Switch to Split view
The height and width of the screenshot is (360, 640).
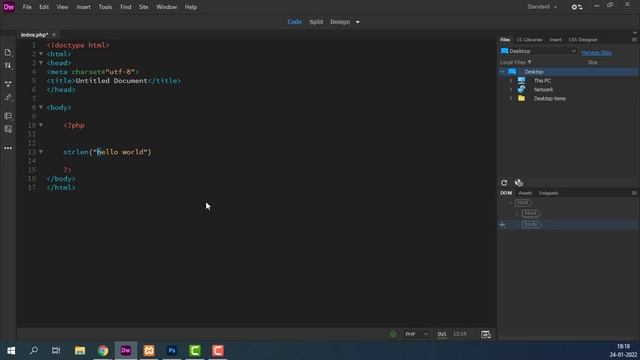point(316,22)
